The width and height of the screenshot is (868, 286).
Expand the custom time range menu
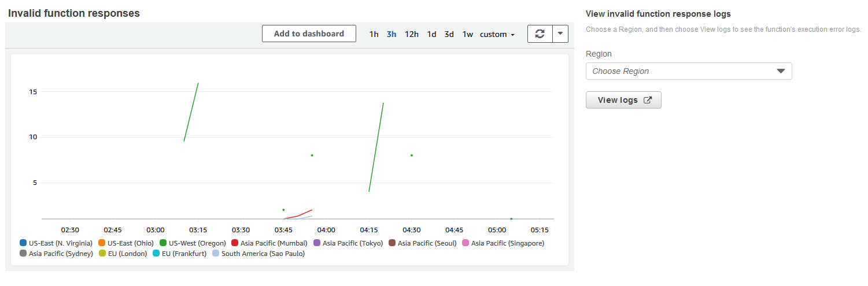click(497, 34)
